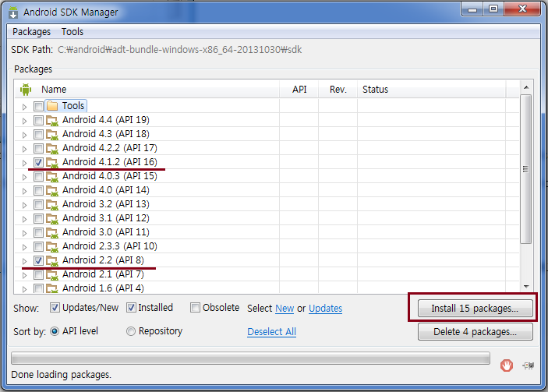Click the Android 3.2 (API 13) platform icon
The image size is (548, 392).
(x=52, y=204)
